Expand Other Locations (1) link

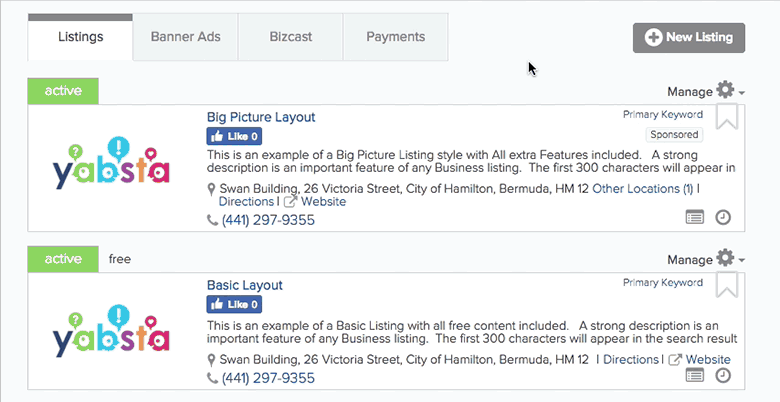point(643,189)
